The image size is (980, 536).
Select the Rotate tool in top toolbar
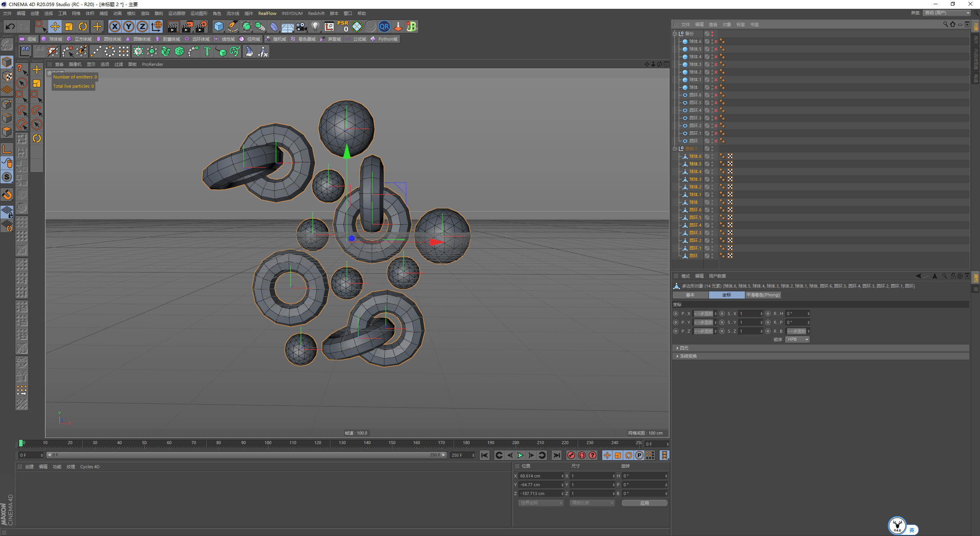[83, 26]
